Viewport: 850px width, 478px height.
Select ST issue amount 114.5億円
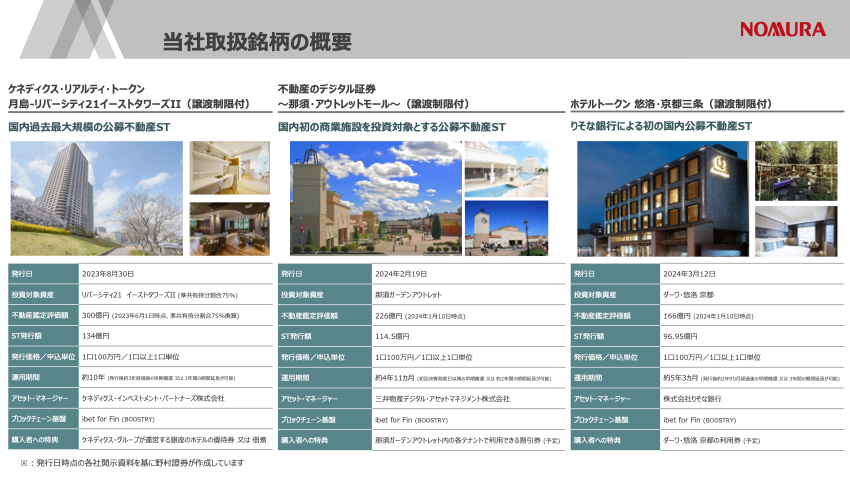pyautogui.click(x=392, y=337)
